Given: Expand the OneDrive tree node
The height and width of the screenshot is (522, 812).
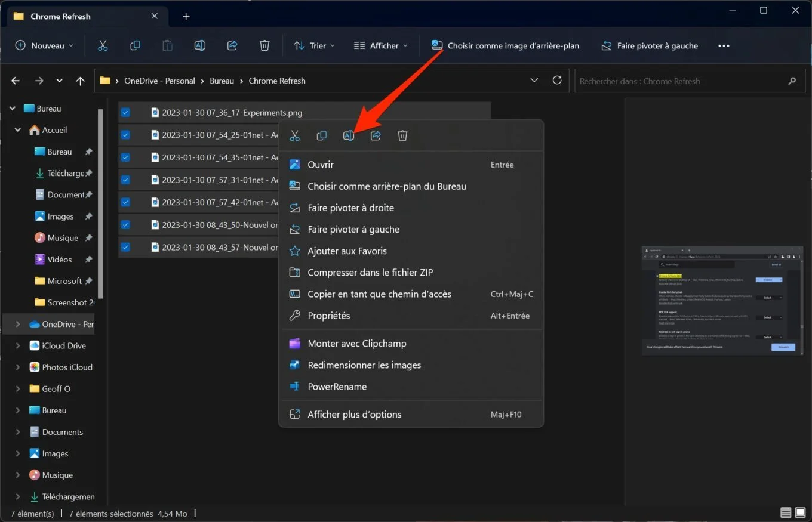Looking at the screenshot, I should [18, 324].
